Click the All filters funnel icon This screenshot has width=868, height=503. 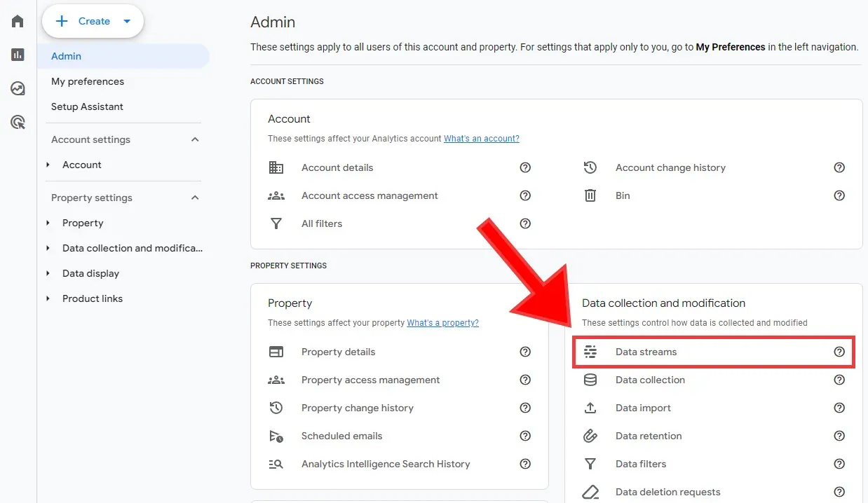[276, 223]
